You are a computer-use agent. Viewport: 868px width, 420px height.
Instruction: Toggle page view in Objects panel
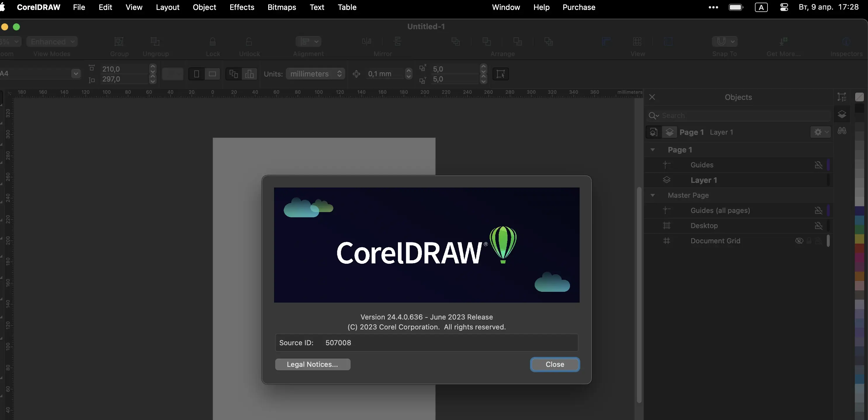click(x=653, y=132)
